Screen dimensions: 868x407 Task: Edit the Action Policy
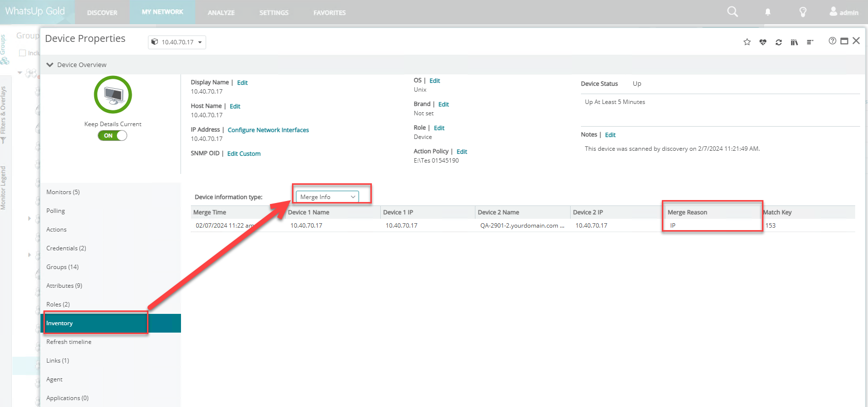point(462,152)
